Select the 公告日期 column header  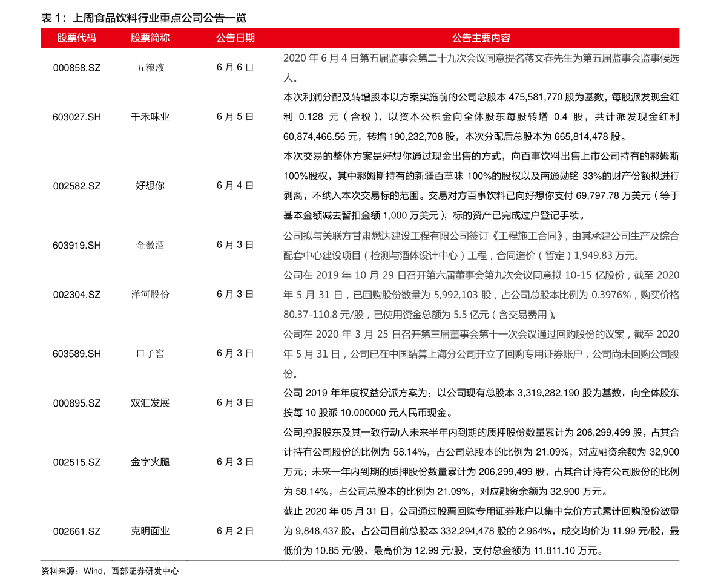(x=235, y=38)
